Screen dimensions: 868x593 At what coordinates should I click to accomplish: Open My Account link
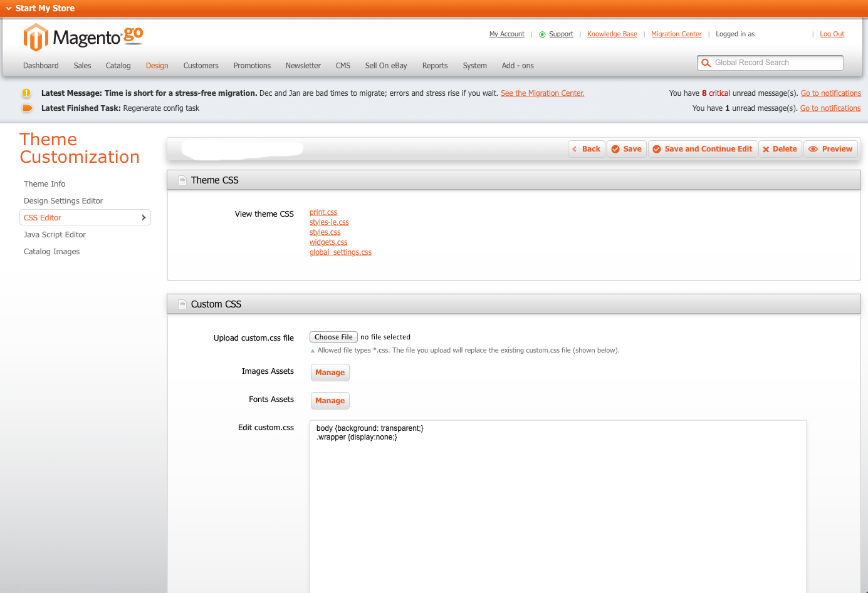pyautogui.click(x=507, y=34)
